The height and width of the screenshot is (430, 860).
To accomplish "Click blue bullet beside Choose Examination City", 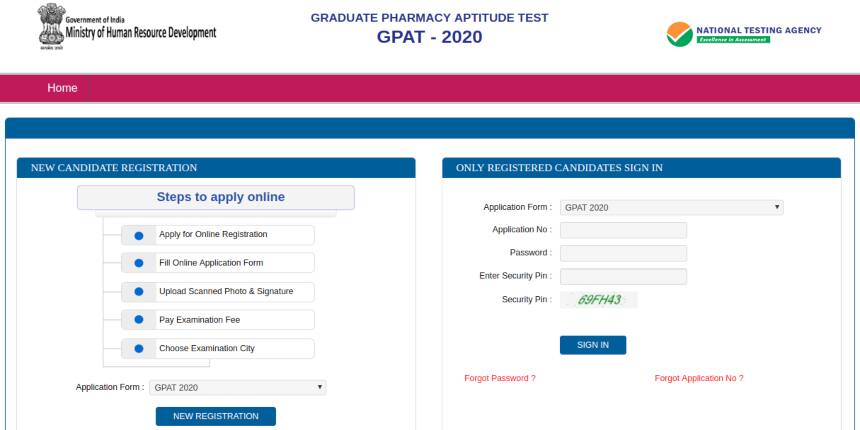I will click(138, 349).
